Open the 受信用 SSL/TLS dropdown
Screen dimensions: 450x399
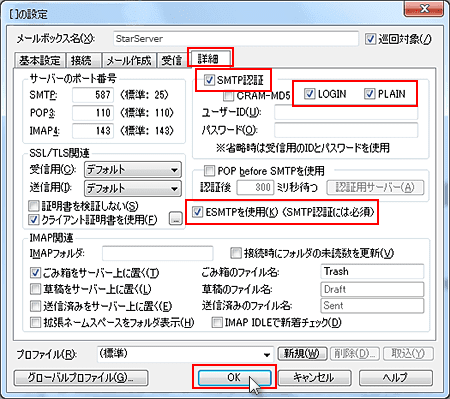tap(133, 170)
